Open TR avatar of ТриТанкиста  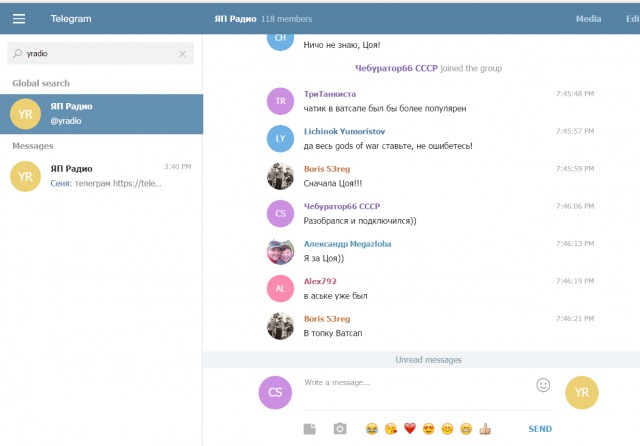tap(280, 101)
